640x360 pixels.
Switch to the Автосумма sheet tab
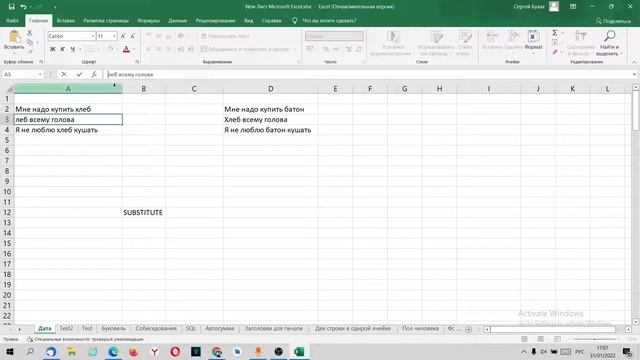220,329
